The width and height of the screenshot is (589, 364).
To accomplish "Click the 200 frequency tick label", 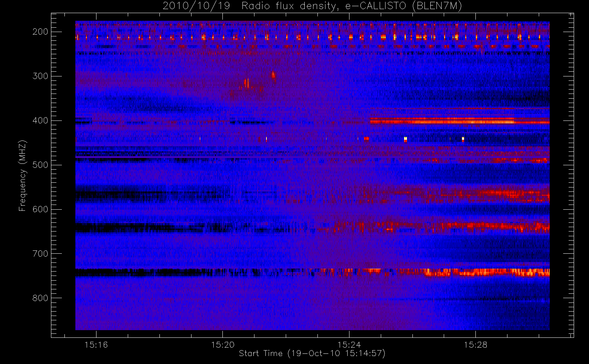I will point(40,32).
